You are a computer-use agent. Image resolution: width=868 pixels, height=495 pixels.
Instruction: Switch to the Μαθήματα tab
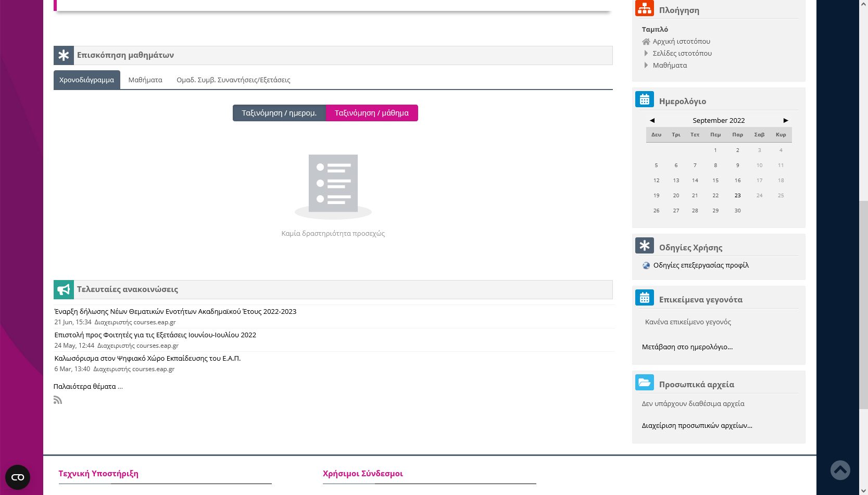tap(145, 80)
